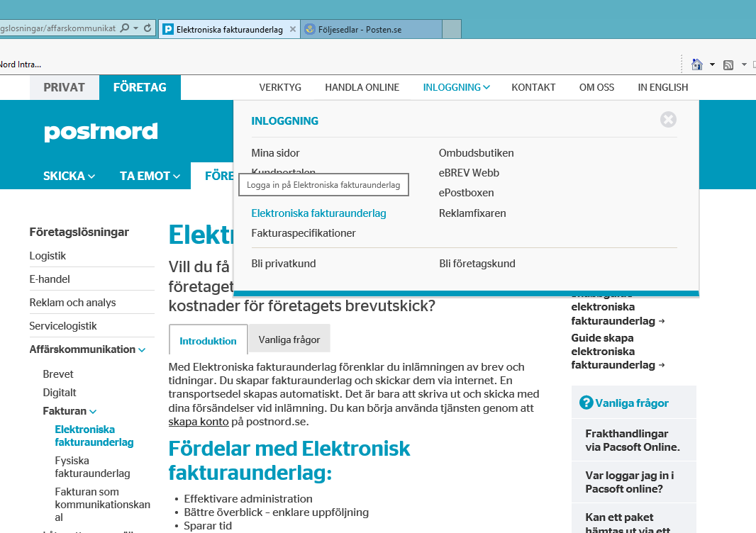Open Var loggar jag in i Pacsoft question

coord(629,482)
